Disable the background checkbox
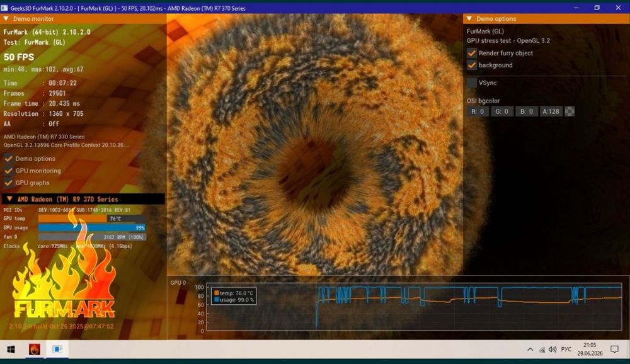Image resolution: width=630 pixels, height=364 pixels. click(472, 65)
